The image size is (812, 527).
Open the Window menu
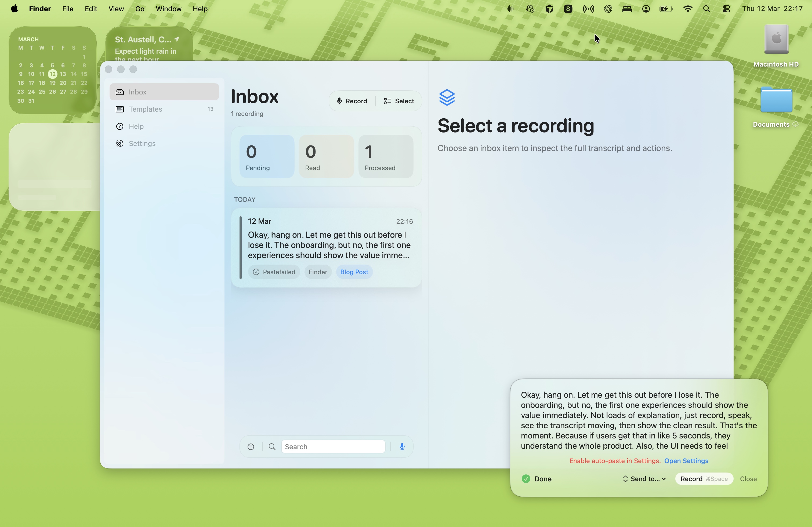coord(168,9)
